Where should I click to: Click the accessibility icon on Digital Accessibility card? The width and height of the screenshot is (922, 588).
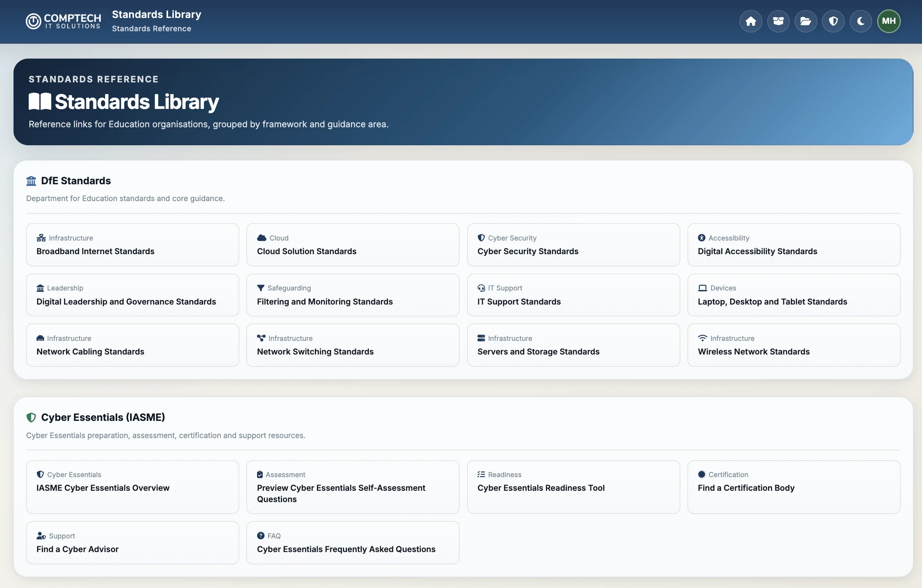point(702,238)
